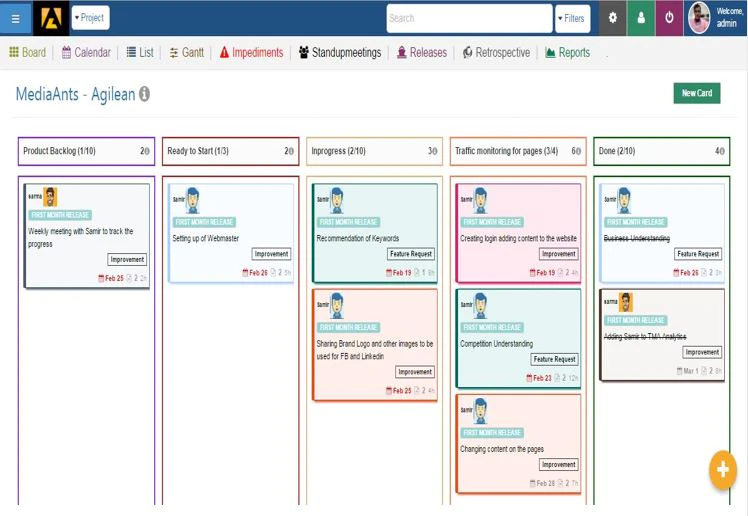Open the Impediments tab

[x=251, y=52]
